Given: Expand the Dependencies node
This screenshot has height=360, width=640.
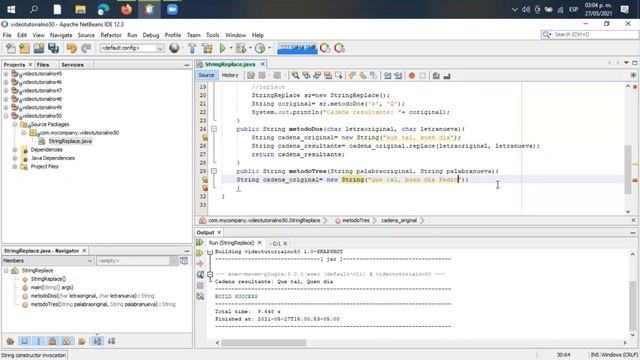Looking at the screenshot, I should [15, 150].
